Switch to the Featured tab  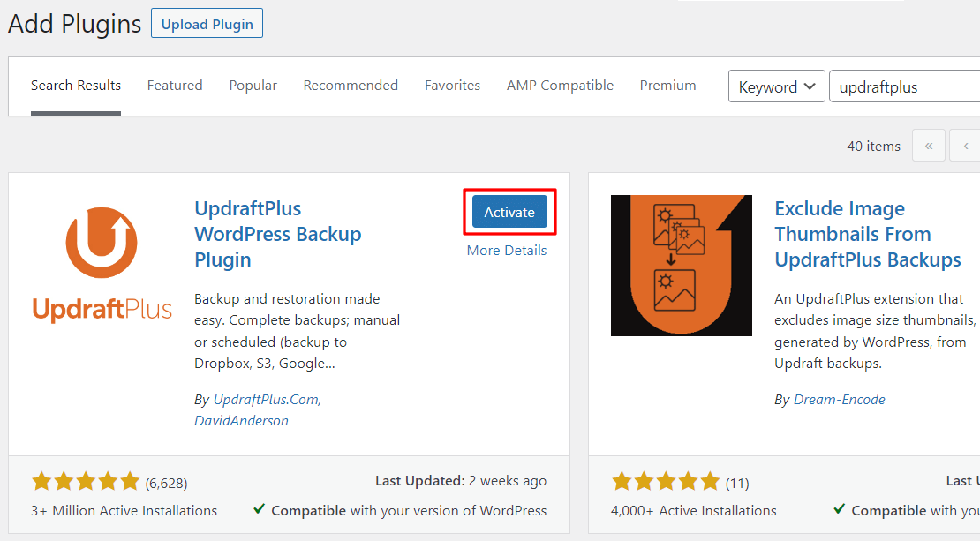click(175, 85)
